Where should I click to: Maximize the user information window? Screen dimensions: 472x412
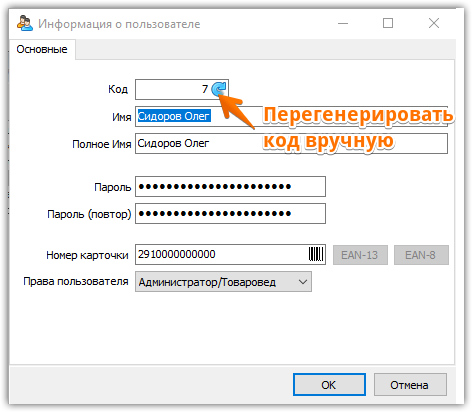388,23
